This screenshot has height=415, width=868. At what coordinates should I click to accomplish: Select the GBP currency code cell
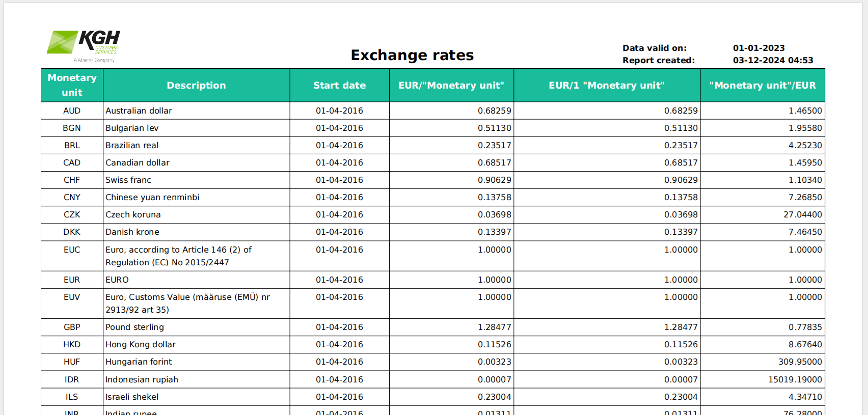(x=72, y=327)
